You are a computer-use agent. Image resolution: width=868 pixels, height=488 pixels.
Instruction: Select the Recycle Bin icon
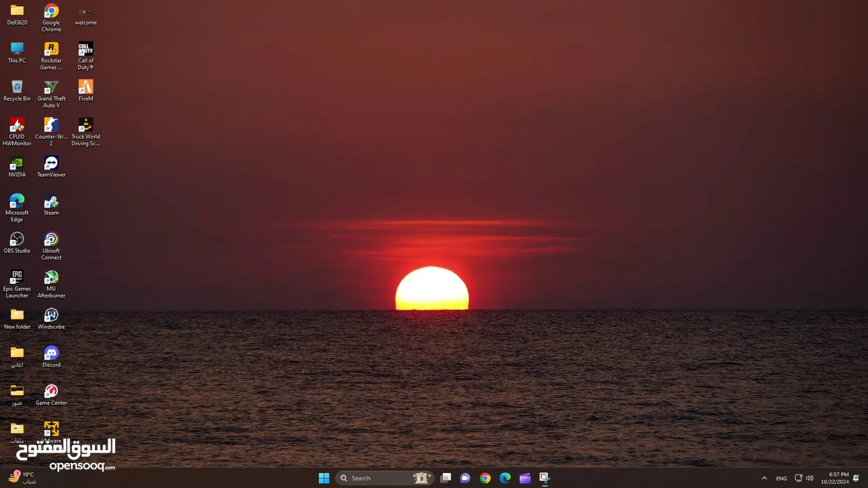coord(17,91)
